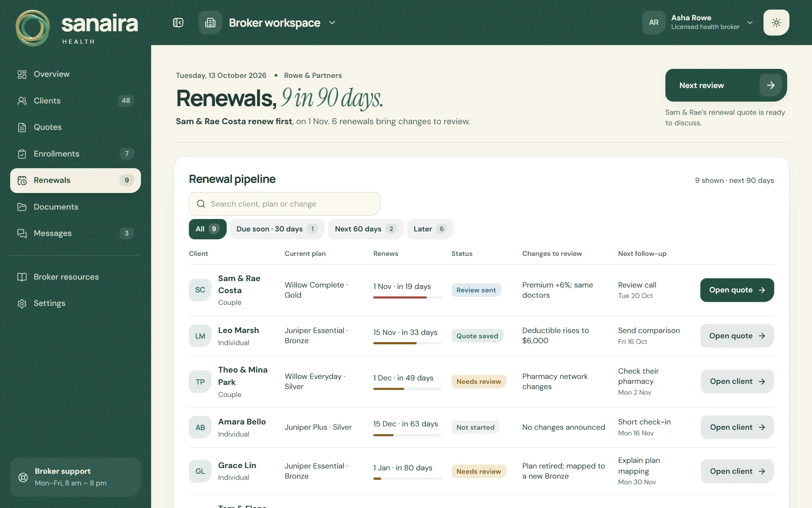
Task: Open client Grace Lin
Action: point(737,471)
